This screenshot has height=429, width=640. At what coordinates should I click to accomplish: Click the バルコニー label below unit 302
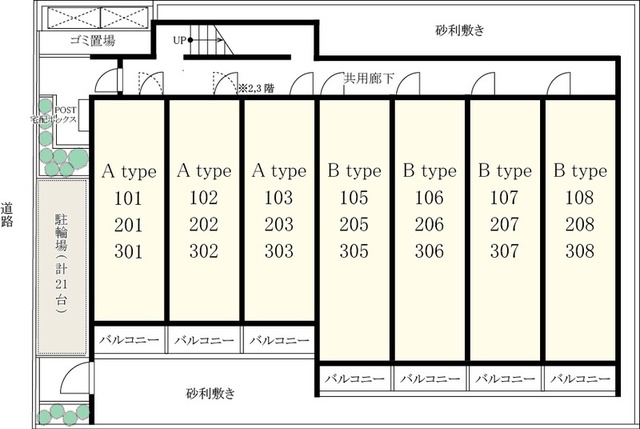click(x=204, y=340)
